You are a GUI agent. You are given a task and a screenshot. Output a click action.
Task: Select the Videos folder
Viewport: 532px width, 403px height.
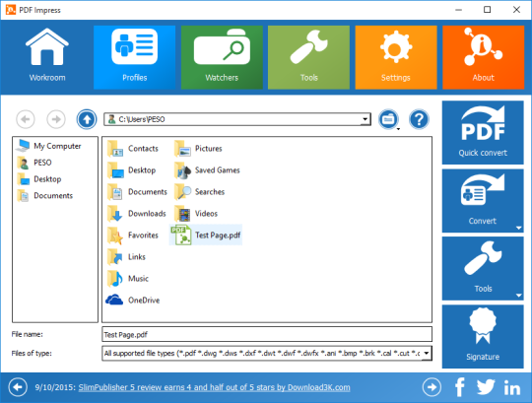pyautogui.click(x=196, y=214)
